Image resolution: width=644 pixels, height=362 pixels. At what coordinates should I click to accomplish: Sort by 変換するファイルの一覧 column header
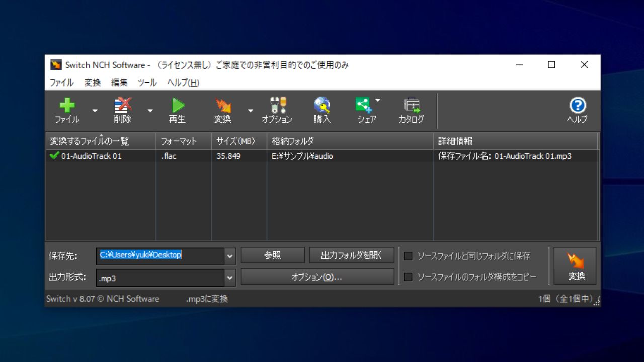click(x=101, y=141)
